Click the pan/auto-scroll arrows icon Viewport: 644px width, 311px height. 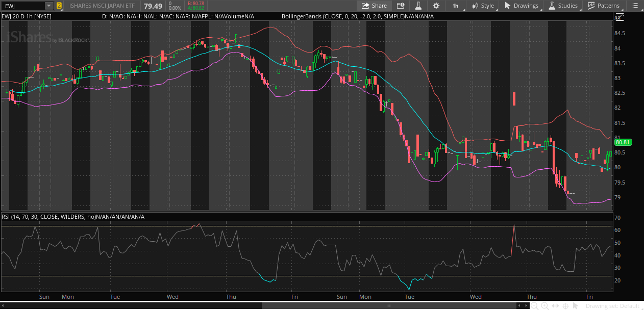555,306
